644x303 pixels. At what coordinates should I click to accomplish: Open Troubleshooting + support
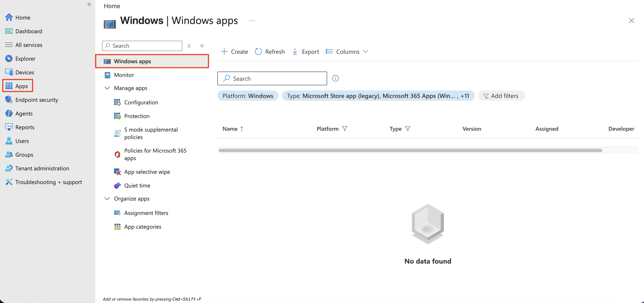[44, 182]
